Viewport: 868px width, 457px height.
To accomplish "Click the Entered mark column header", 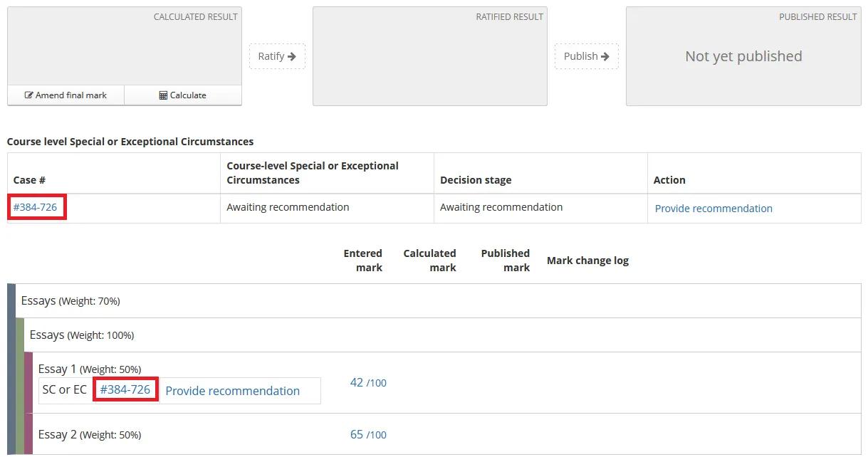I will point(363,261).
